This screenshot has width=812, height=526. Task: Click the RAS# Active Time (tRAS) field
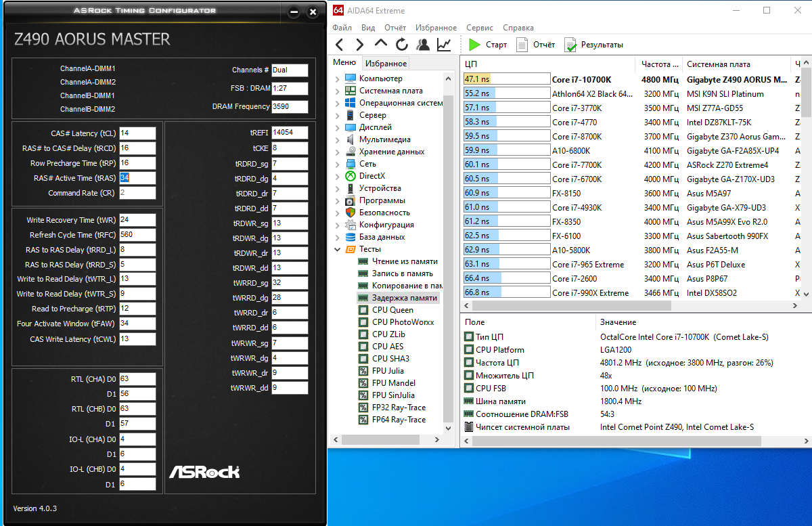point(137,178)
